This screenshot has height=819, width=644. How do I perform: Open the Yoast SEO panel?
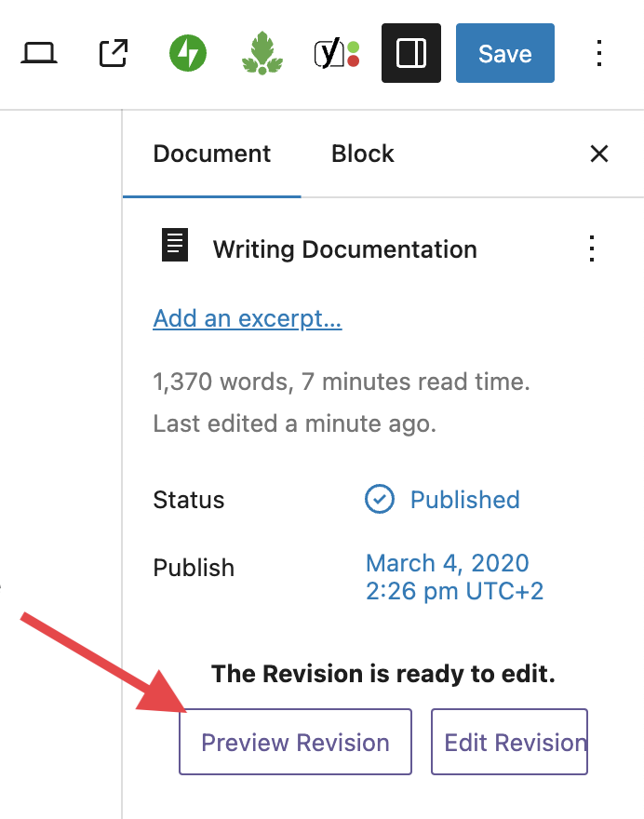pyautogui.click(x=336, y=53)
